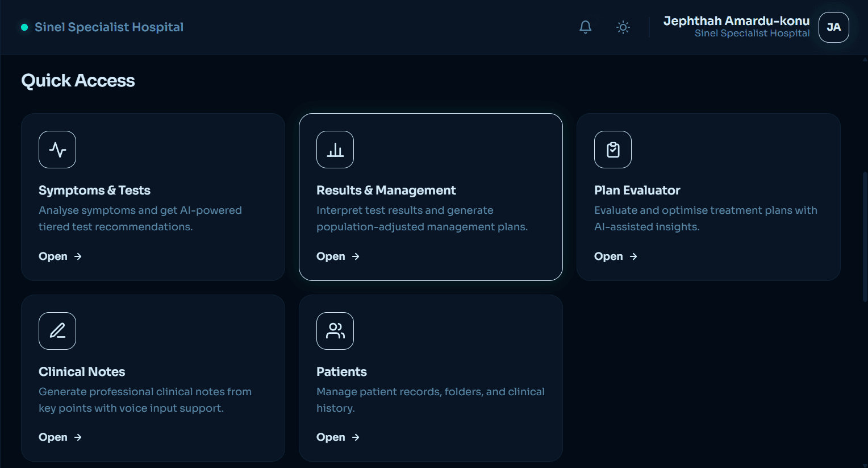The width and height of the screenshot is (868, 468).
Task: Click the Symptoms & Tests description text
Action: click(140, 218)
